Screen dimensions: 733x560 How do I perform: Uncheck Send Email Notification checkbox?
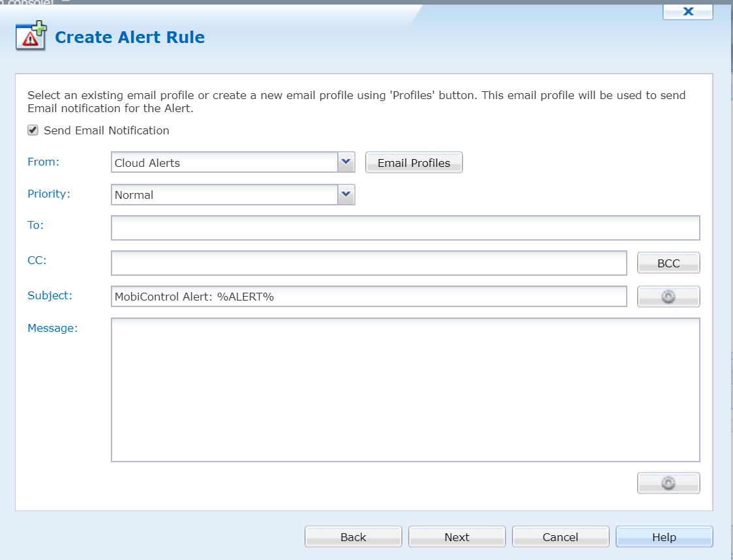tap(33, 130)
